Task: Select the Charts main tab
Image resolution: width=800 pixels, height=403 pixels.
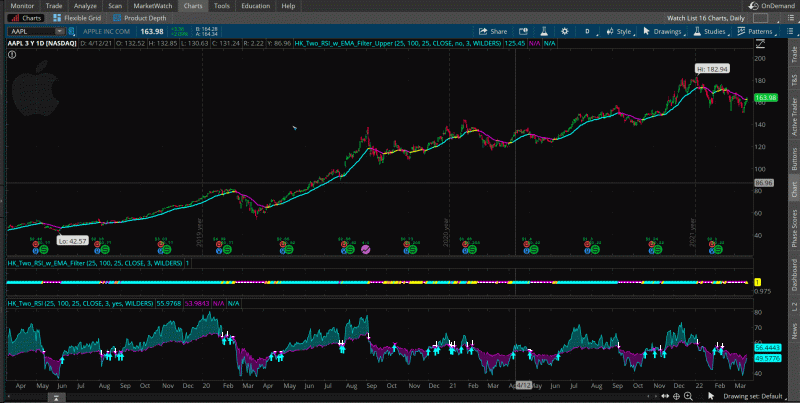Action: [x=193, y=6]
